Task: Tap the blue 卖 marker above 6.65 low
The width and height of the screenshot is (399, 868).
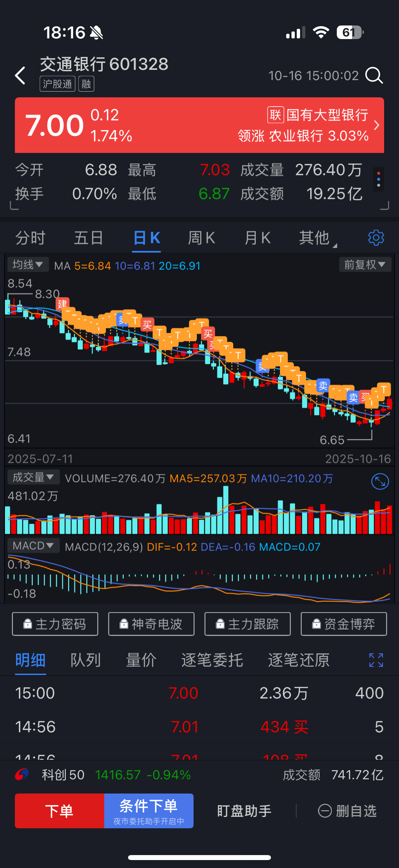Action: pos(353,397)
